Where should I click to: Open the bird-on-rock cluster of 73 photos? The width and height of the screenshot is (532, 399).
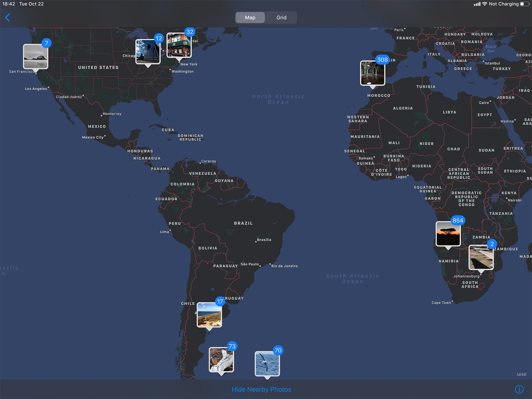[x=221, y=359]
